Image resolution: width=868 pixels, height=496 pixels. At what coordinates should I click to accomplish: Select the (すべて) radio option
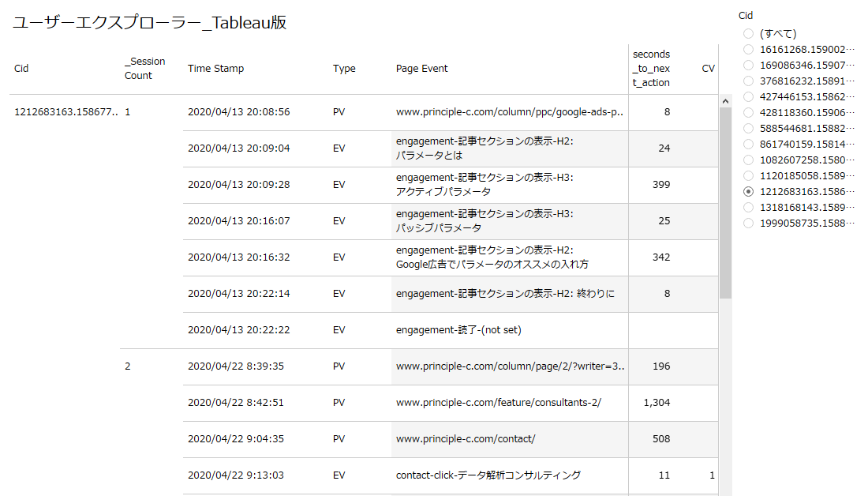pos(748,34)
